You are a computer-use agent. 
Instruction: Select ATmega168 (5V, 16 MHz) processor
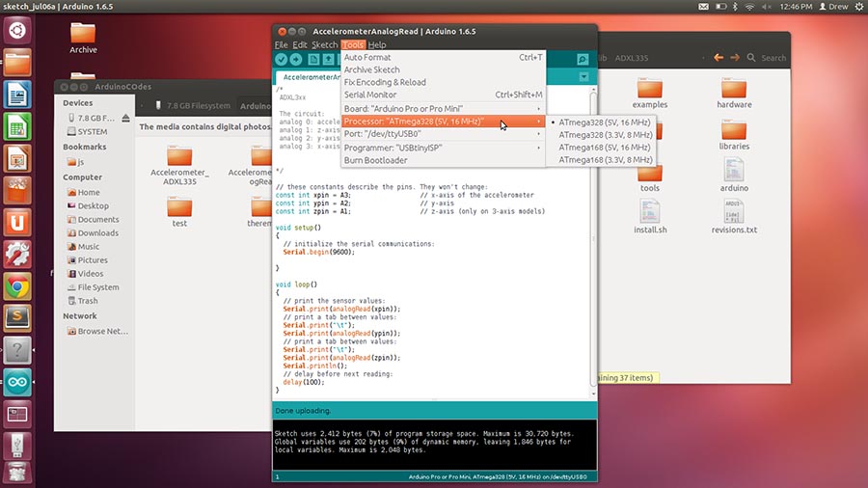tap(601, 148)
